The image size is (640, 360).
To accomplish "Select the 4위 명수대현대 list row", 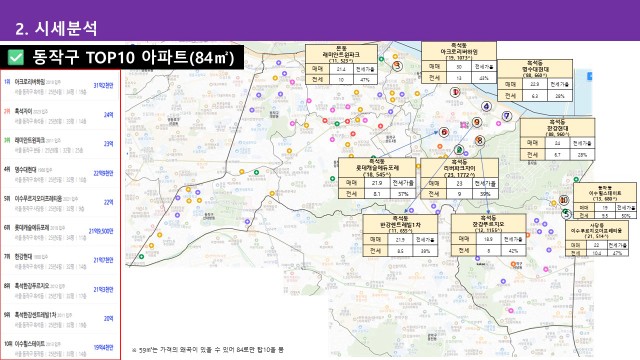I will [x=60, y=174].
